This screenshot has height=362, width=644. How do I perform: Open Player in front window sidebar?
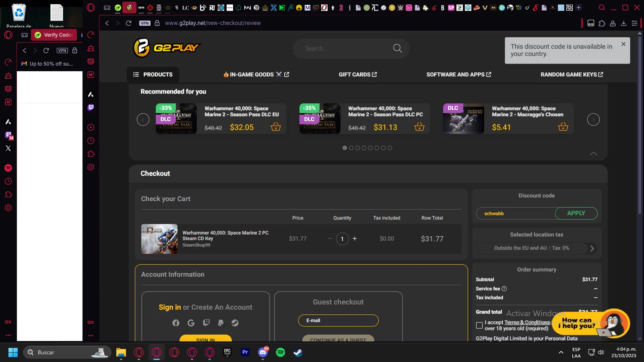pyautogui.click(x=91, y=127)
